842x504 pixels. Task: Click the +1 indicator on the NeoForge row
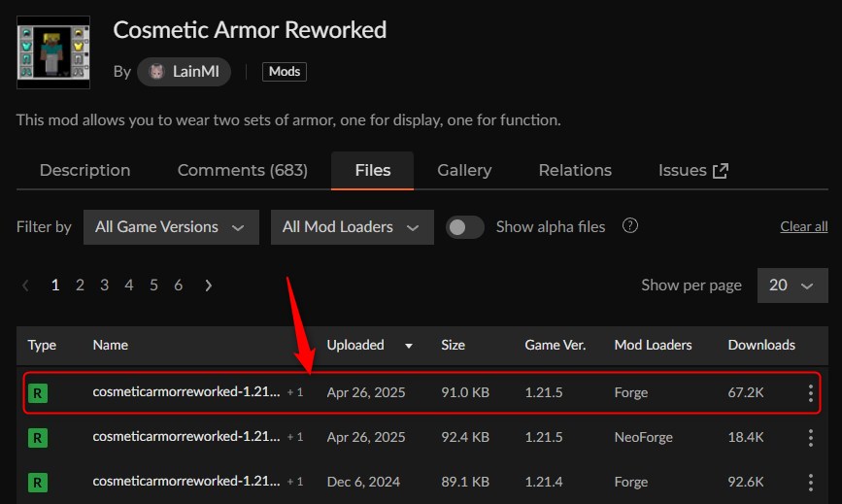(x=295, y=437)
